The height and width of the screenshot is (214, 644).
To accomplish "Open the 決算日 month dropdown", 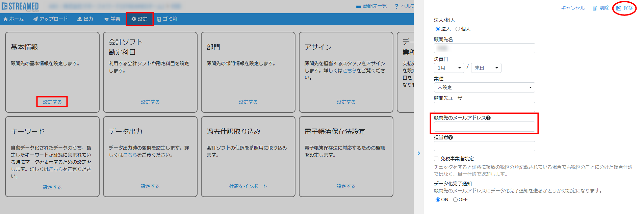I will point(449,68).
